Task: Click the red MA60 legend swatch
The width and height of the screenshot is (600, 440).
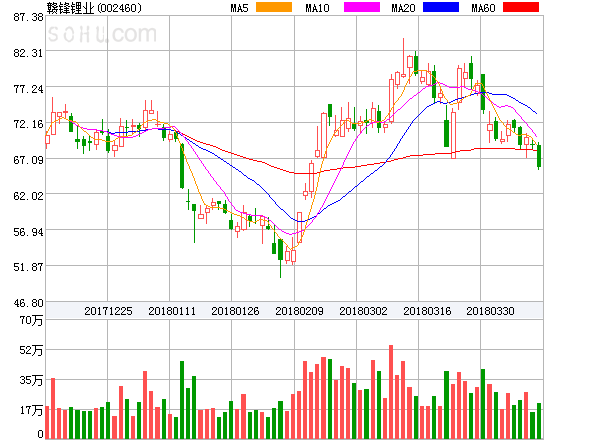Action: point(521,7)
